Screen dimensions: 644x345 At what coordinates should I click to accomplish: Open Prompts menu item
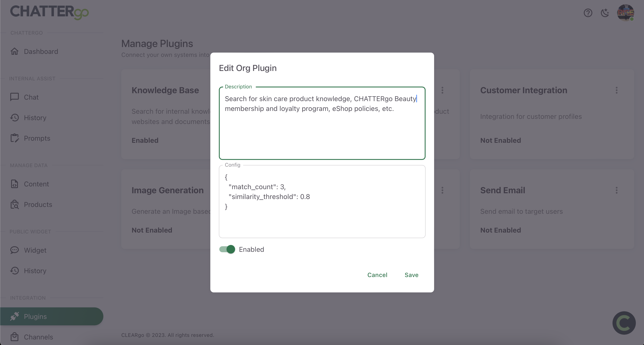point(37,138)
